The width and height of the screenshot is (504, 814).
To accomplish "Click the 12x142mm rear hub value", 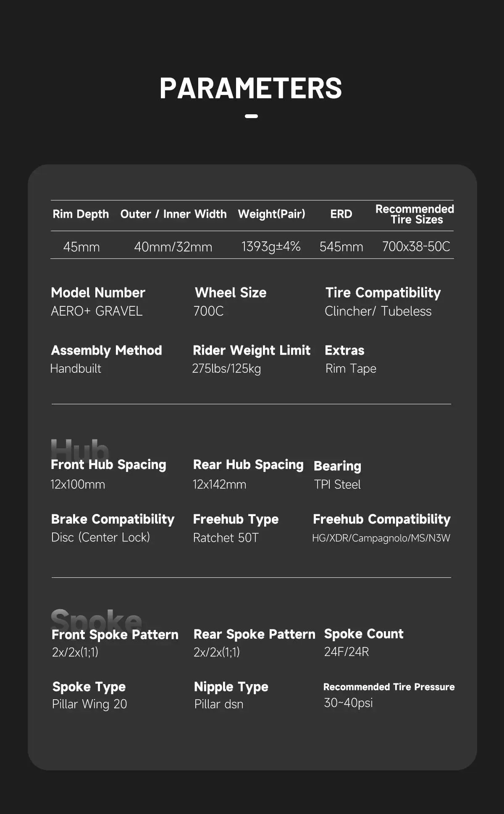I will 219,485.
